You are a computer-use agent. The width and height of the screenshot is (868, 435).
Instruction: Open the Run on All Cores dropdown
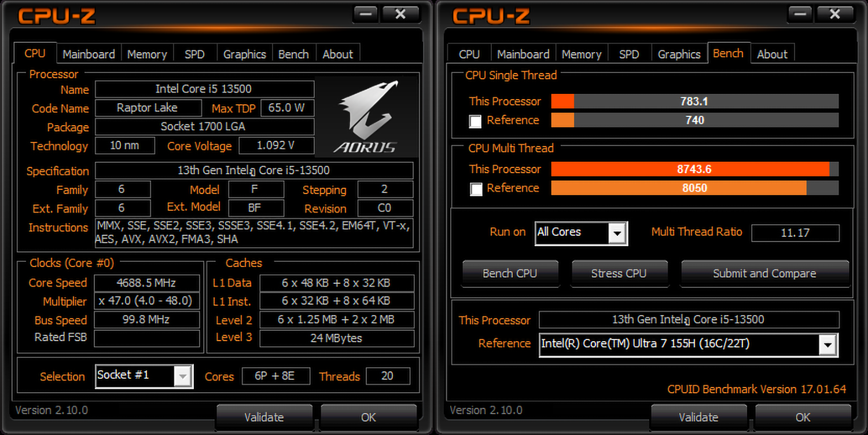pyautogui.click(x=617, y=233)
